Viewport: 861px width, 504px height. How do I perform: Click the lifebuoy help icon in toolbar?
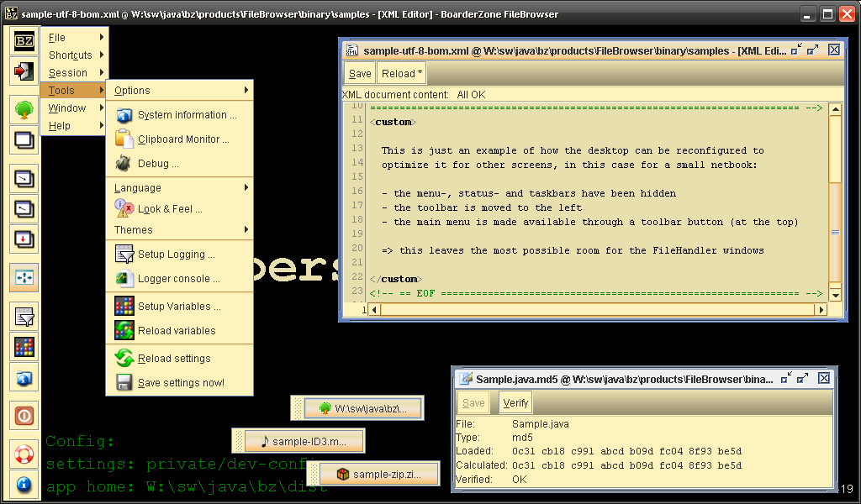click(x=24, y=454)
